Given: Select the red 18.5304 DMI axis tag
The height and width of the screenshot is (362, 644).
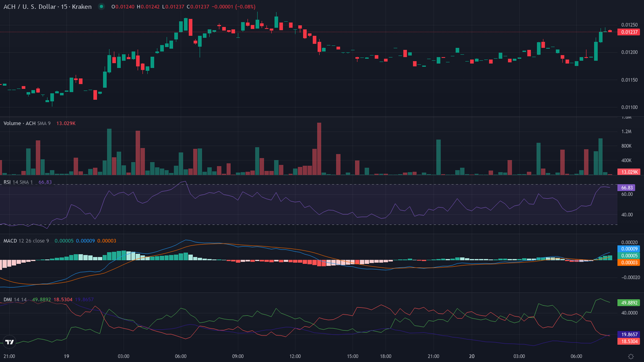Looking at the screenshot, I should point(629,341).
